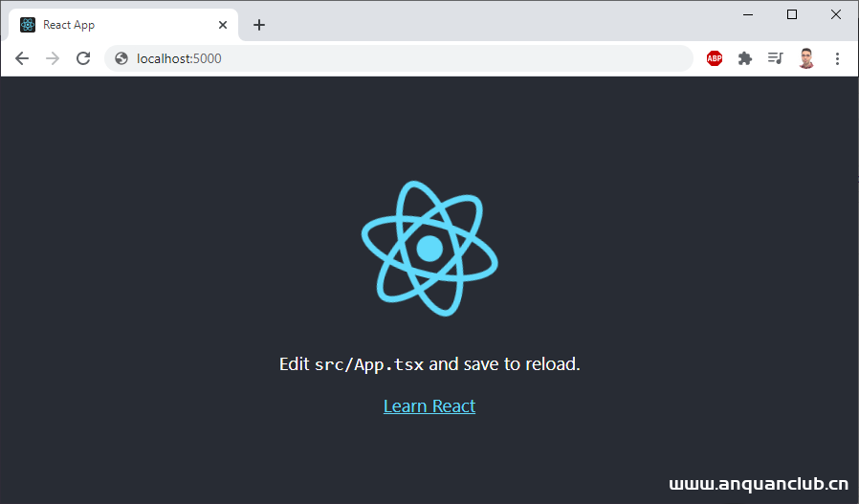Open the ABP ad blocker extension
Image resolution: width=859 pixels, height=504 pixels.
pos(715,58)
